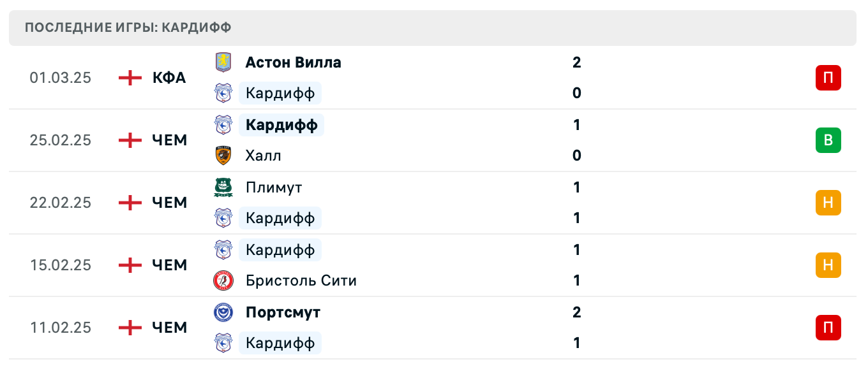
Task: Select the England flag on the 11.02.25 row
Action: pyautogui.click(x=130, y=328)
